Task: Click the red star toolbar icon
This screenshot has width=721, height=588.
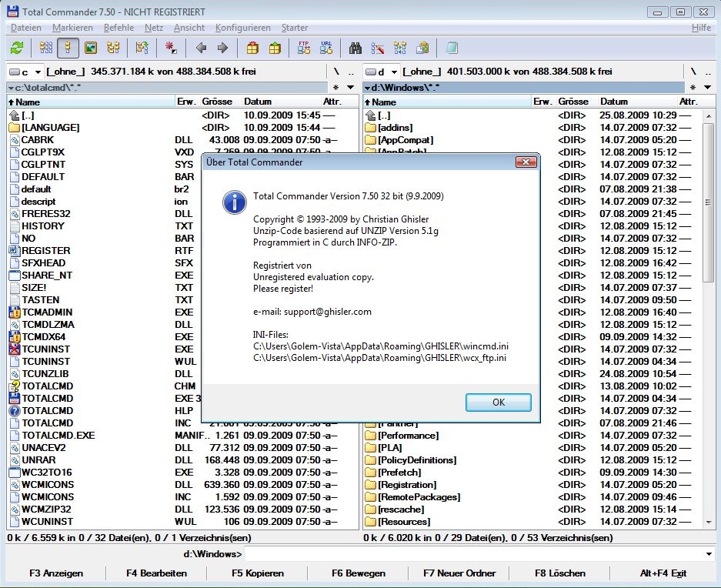Action: (x=171, y=48)
